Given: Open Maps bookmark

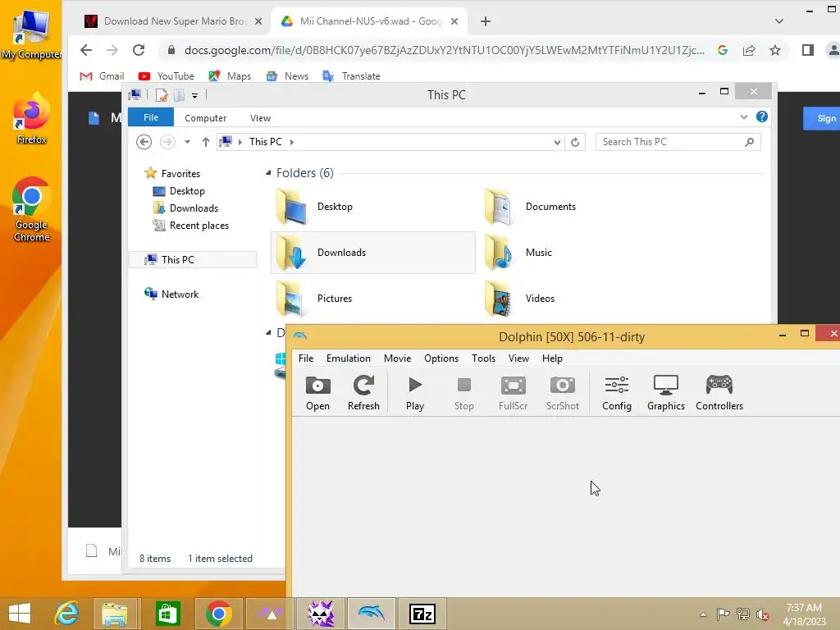Looking at the screenshot, I should 230,76.
